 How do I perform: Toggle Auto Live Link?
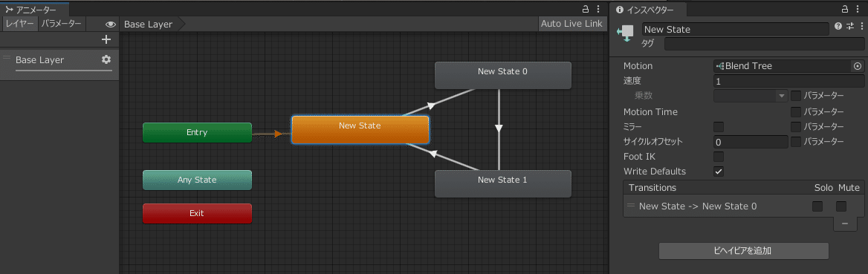tap(571, 24)
